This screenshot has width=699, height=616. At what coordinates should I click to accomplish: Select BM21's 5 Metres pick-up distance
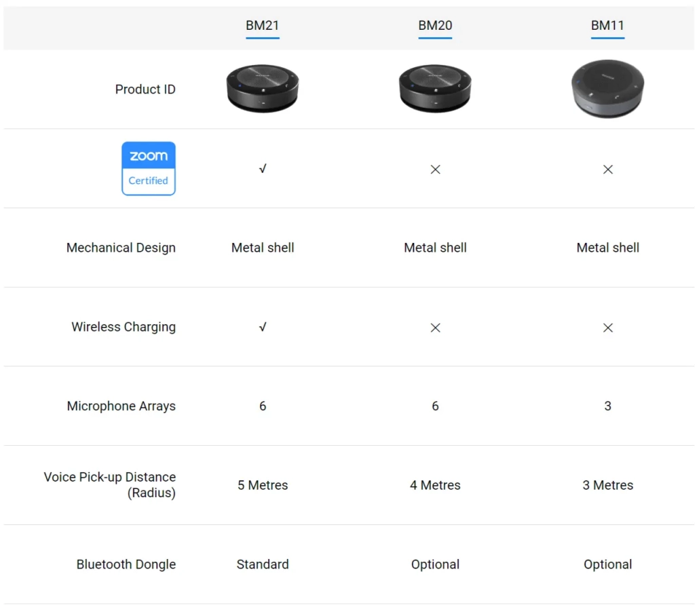[x=263, y=485]
